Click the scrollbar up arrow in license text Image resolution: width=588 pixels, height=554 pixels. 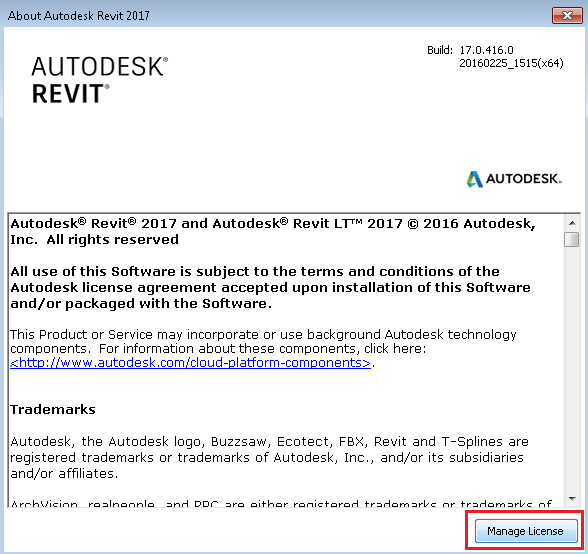[572, 223]
